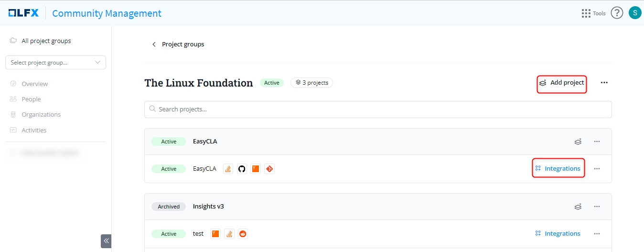
Task: Open more options menu for test project
Action: (x=597, y=234)
